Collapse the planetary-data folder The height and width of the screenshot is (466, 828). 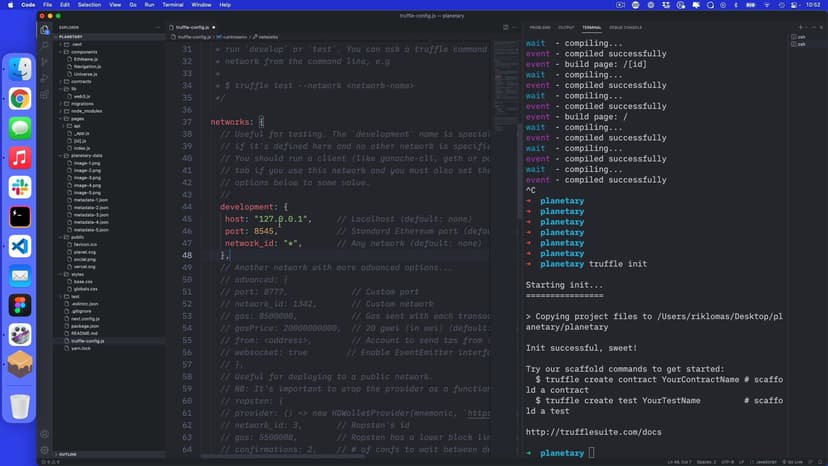coord(86,155)
